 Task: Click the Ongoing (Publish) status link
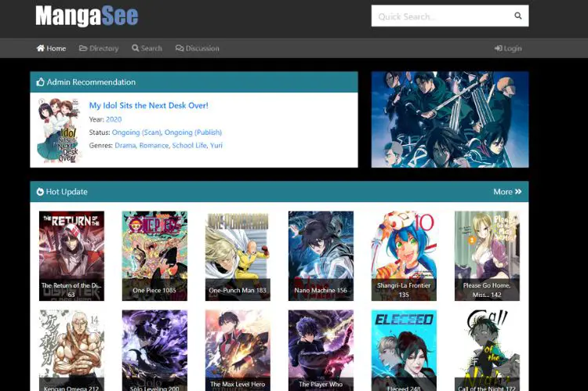coord(193,132)
